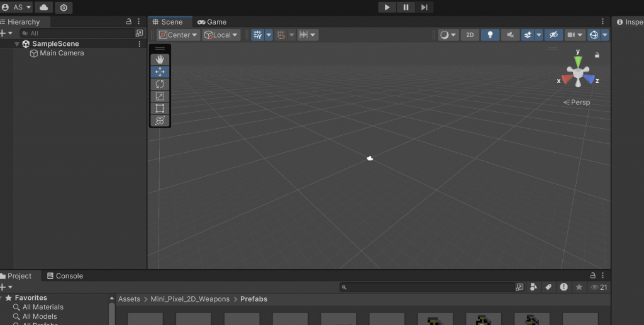Open grid snapping settings dropdown arrow
The width and height of the screenshot is (644, 325).
coord(292,35)
